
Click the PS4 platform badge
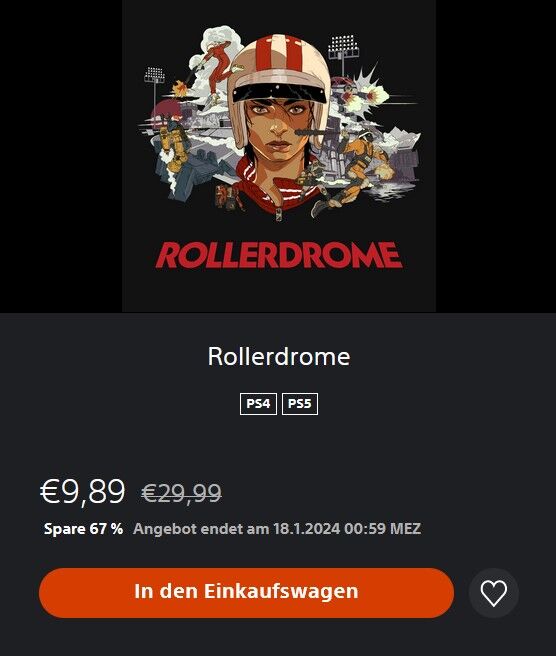click(258, 404)
